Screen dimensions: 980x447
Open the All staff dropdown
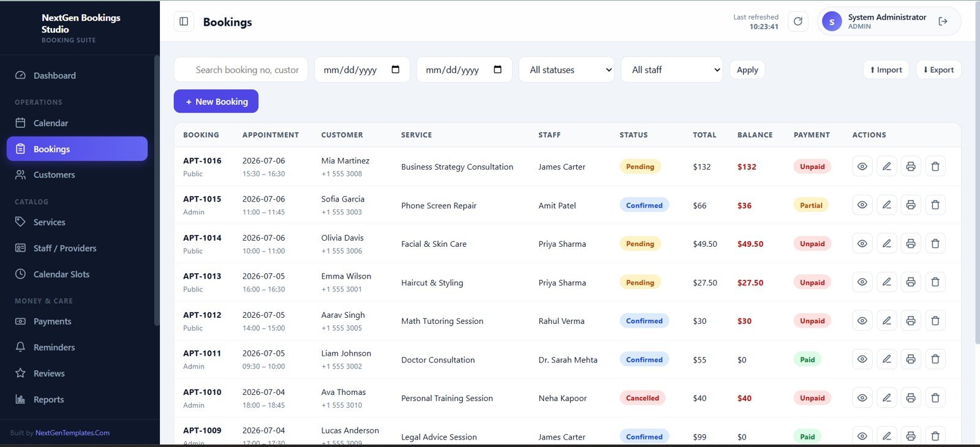tap(671, 70)
